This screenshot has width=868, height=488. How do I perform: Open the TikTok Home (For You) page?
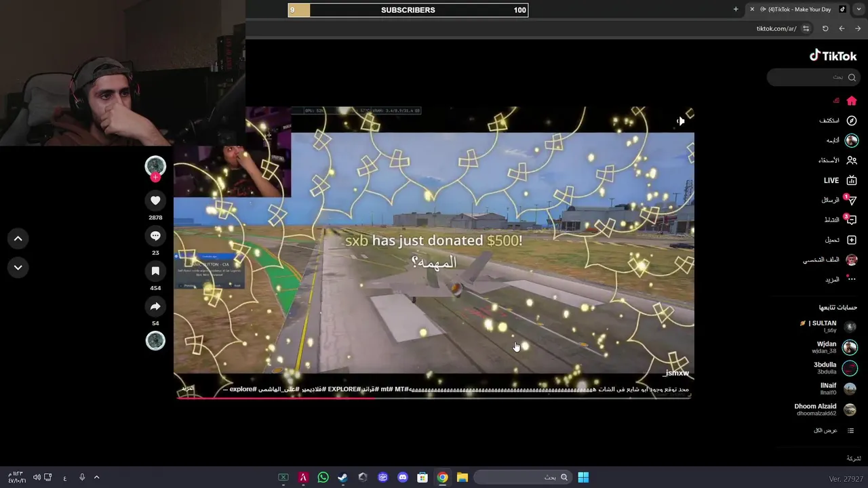tap(851, 101)
